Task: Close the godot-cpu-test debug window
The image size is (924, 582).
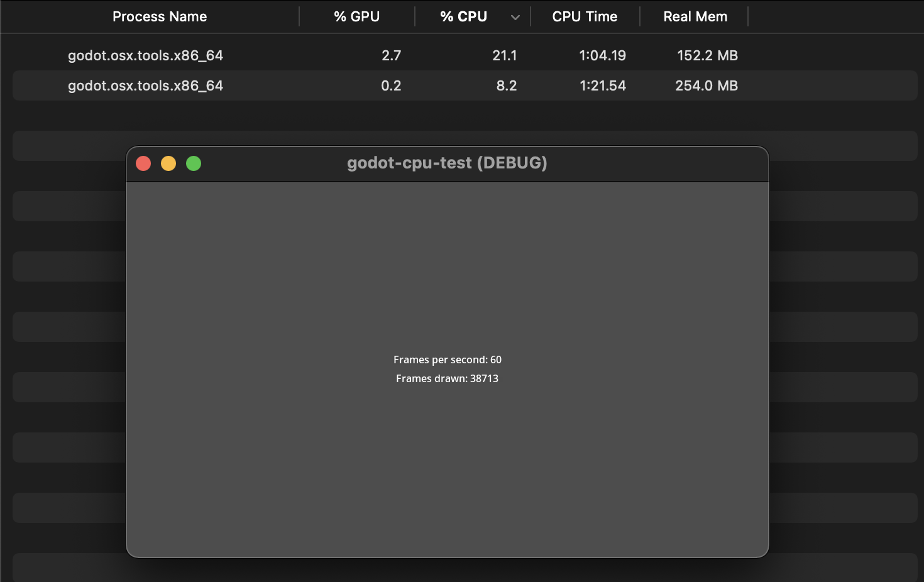Action: [143, 163]
